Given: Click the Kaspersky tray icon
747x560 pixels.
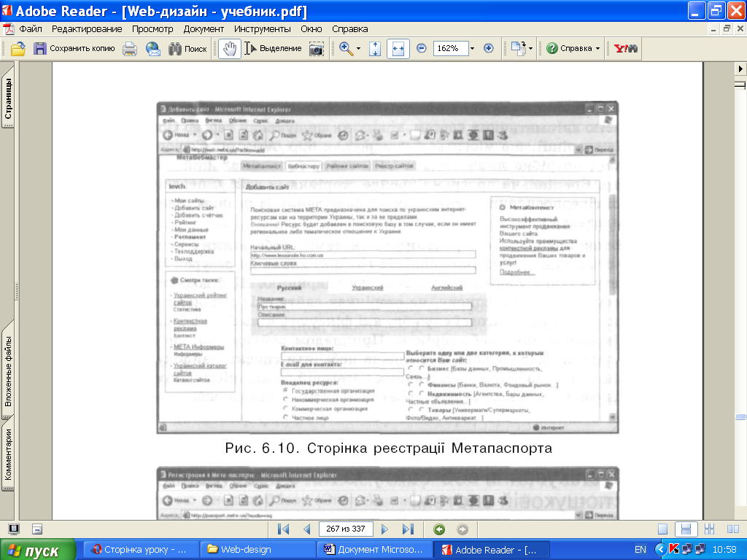Looking at the screenshot, I should pos(673,550).
